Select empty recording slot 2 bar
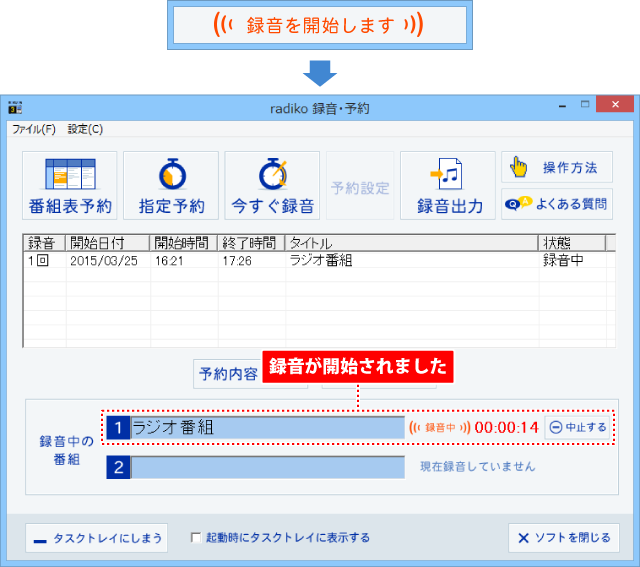The image size is (640, 567). [268, 467]
